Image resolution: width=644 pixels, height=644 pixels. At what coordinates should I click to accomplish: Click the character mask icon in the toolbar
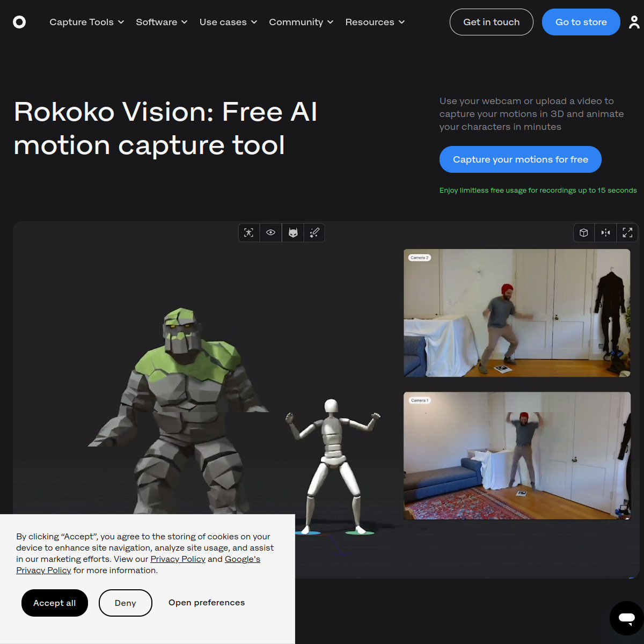click(292, 232)
